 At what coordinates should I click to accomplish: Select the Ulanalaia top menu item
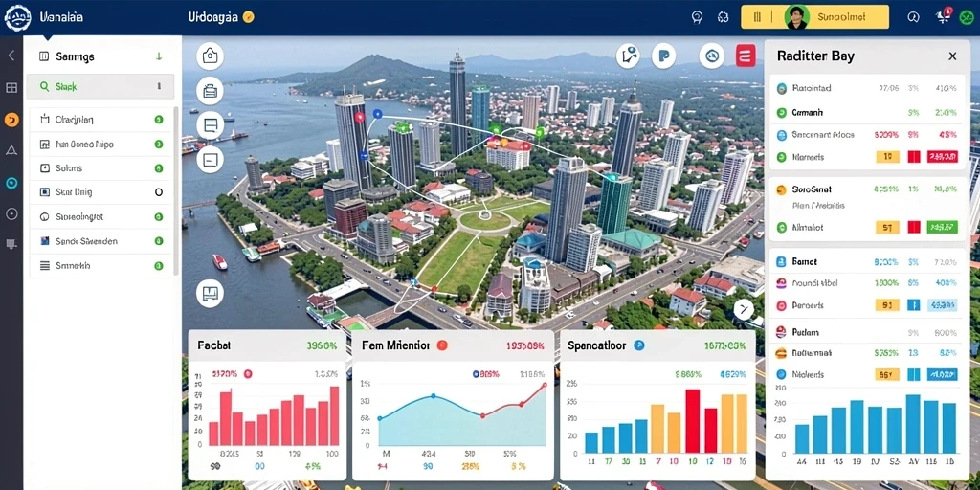click(x=61, y=17)
